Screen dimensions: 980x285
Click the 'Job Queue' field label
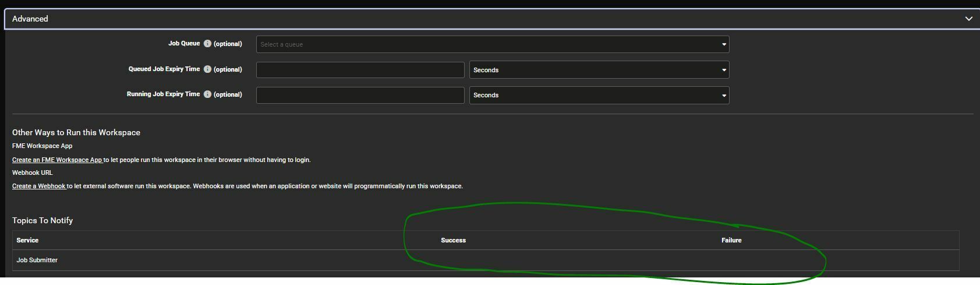pos(184,44)
